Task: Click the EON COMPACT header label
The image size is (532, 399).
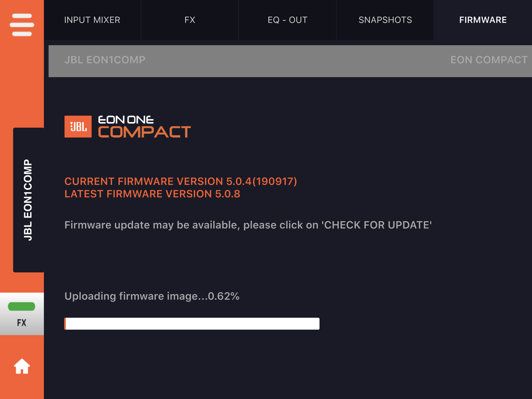Action: click(489, 60)
